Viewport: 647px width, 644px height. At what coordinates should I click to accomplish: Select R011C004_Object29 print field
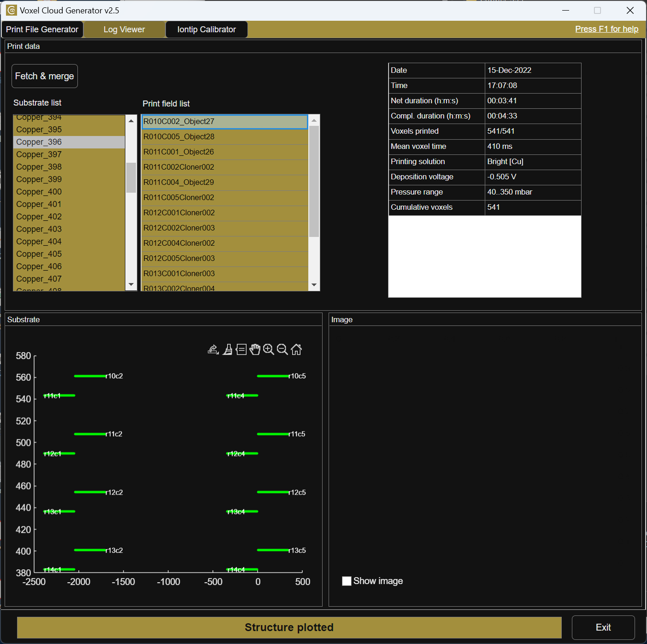point(224,183)
